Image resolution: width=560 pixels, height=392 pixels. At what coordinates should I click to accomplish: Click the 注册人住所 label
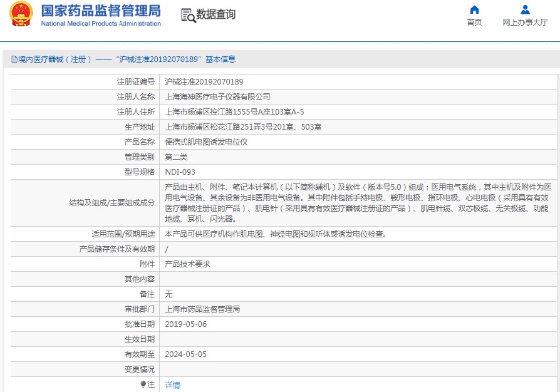tap(136, 111)
